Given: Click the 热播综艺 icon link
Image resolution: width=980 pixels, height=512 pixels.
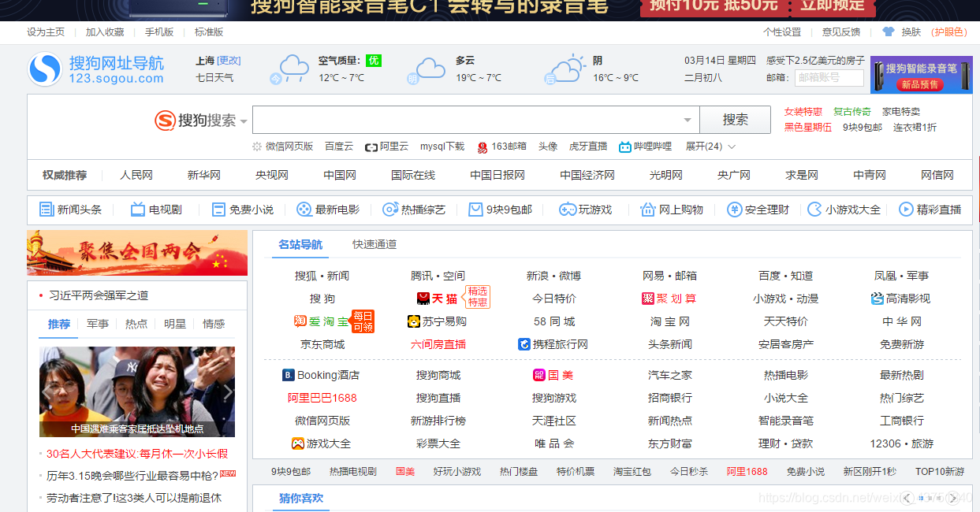Looking at the screenshot, I should click(414, 210).
